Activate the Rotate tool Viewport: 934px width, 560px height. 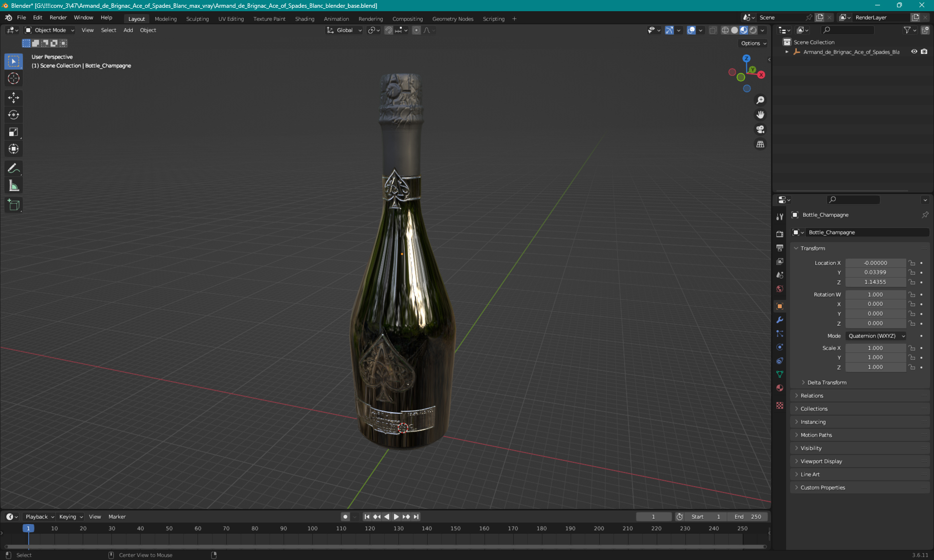point(14,115)
